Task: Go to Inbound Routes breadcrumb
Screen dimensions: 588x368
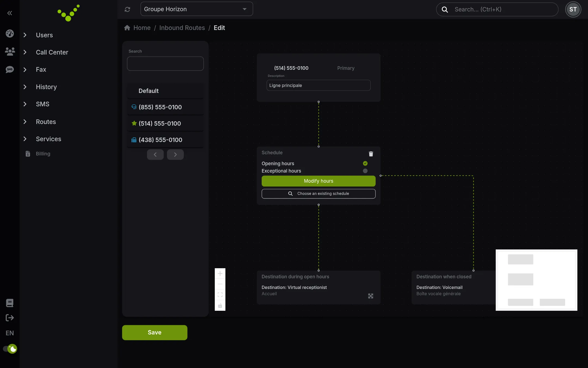Action: pyautogui.click(x=182, y=28)
